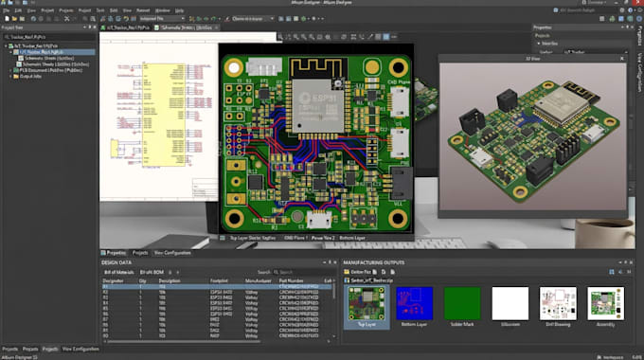Open the Projects tab above Design Data
The width and height of the screenshot is (644, 360).
point(140,253)
